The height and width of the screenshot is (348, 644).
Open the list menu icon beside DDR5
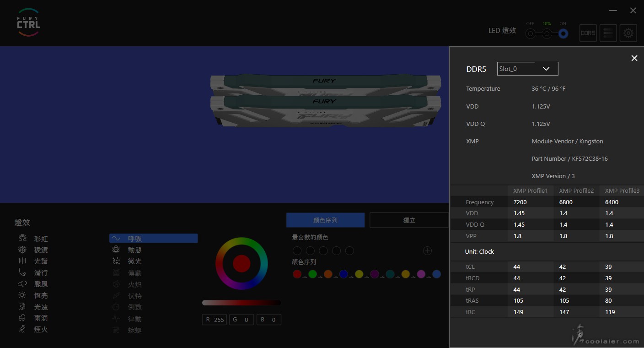click(608, 33)
